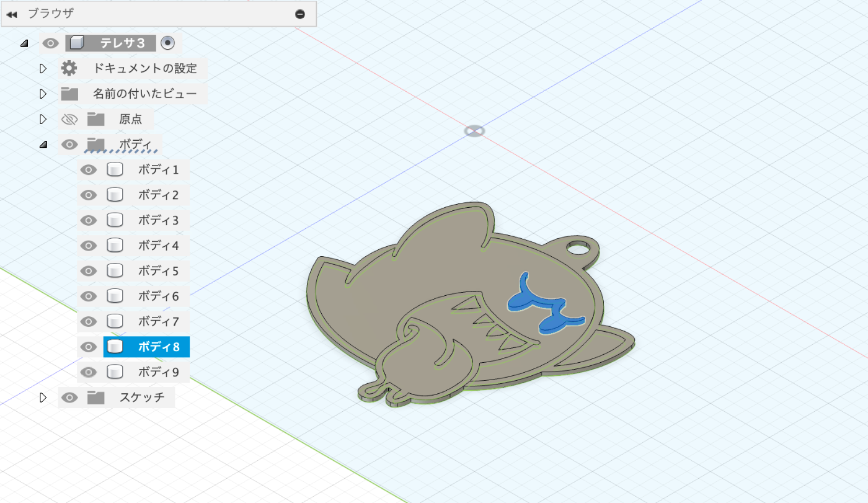Viewport: 868px width, 503px height.
Task: Click the body icon of ボディ8
Action: pyautogui.click(x=114, y=347)
